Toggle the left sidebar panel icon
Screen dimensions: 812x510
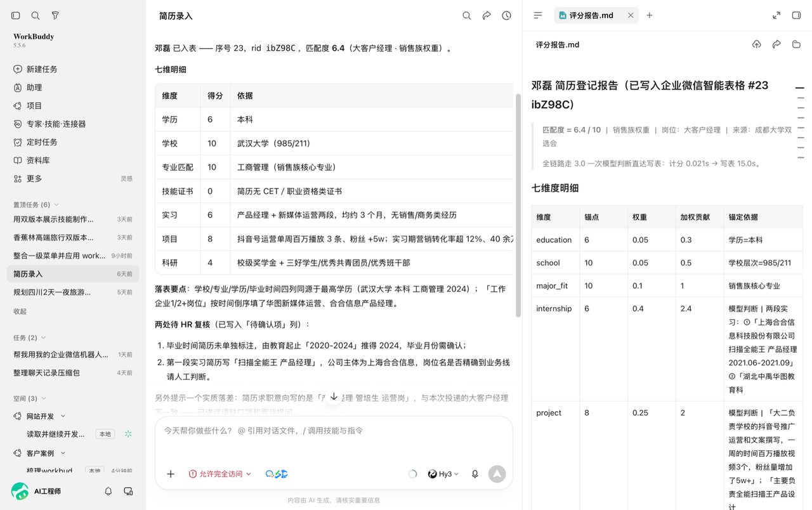tap(16, 15)
